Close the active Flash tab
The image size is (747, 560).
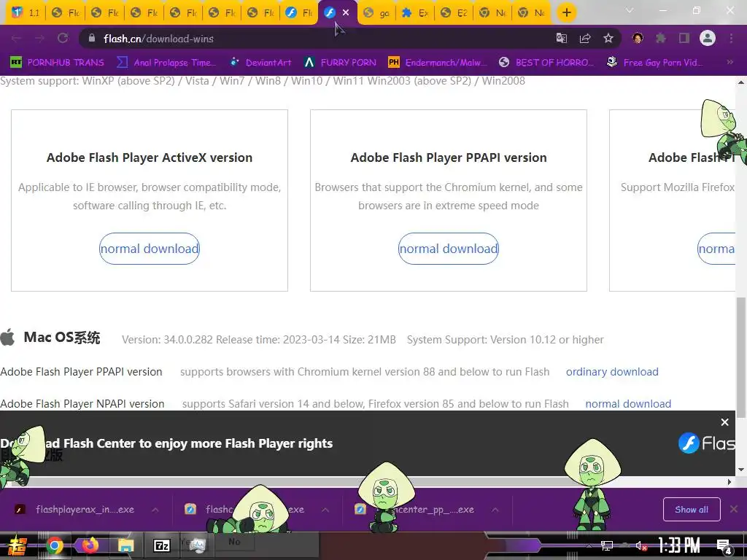346,12
